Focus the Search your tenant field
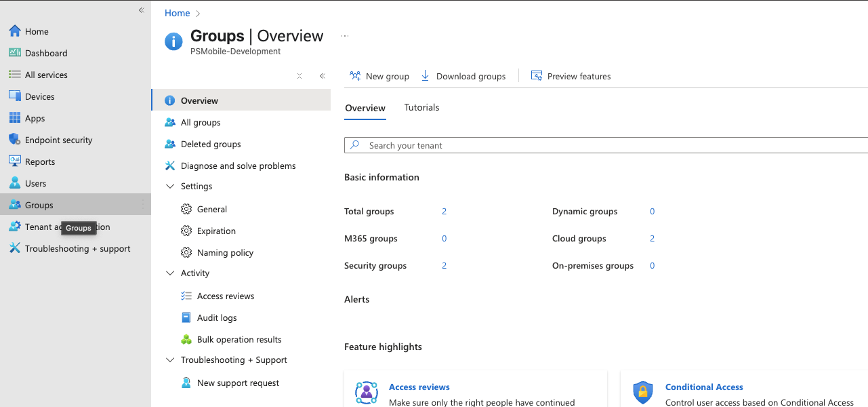The height and width of the screenshot is (407, 868). (x=606, y=145)
